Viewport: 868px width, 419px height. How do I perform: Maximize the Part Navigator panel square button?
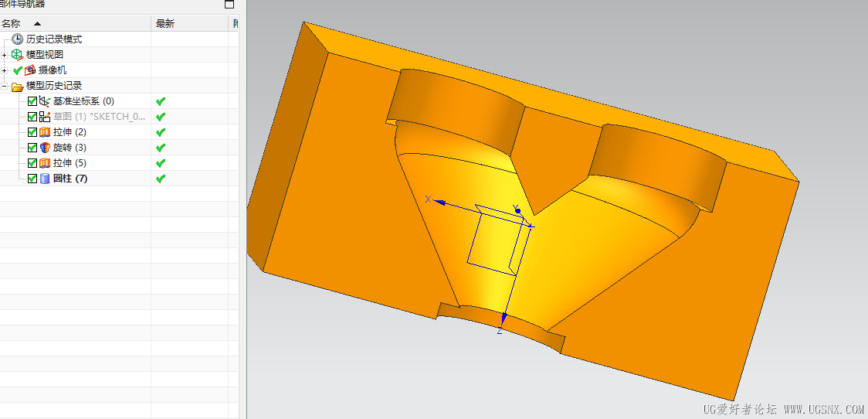coord(229,5)
